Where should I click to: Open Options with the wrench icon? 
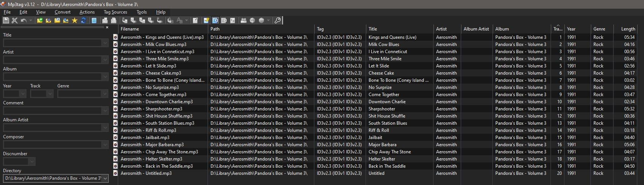coord(277,20)
